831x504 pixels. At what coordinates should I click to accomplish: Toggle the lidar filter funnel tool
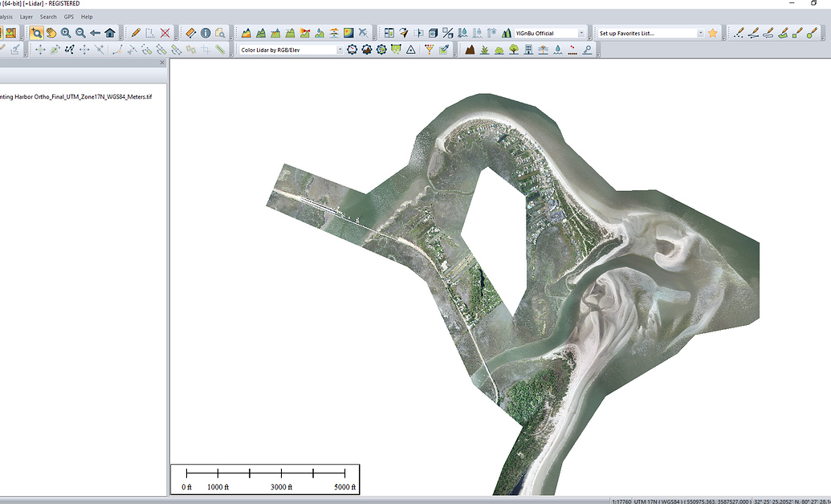coord(428,50)
